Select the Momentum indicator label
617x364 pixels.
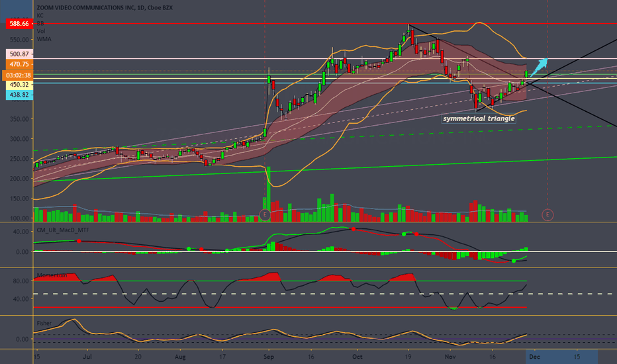click(x=52, y=275)
